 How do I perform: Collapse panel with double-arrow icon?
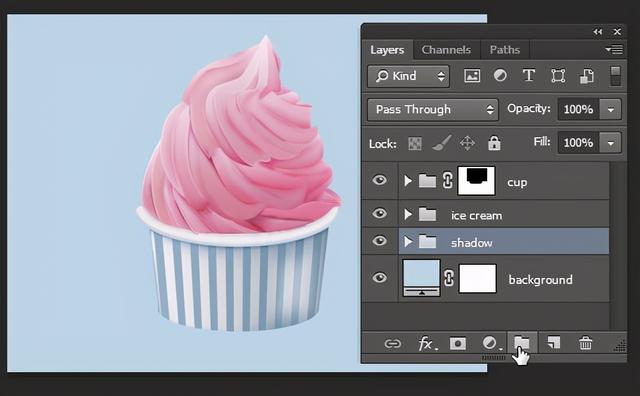(598, 32)
